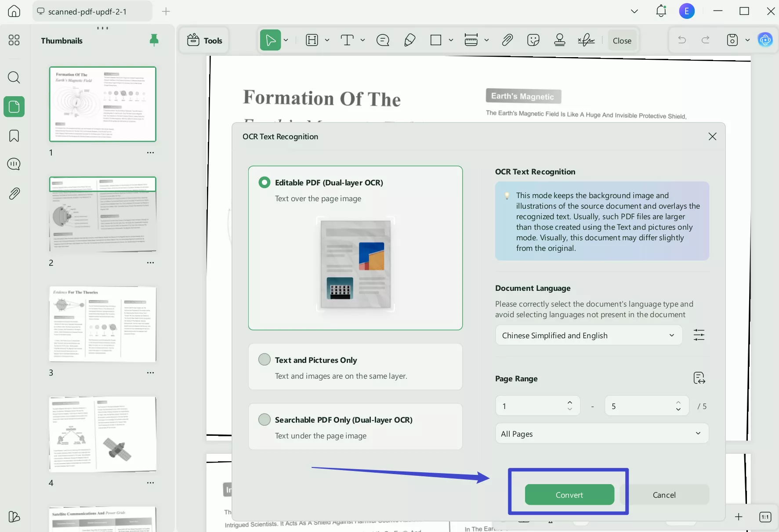Open the Comment tool
The width and height of the screenshot is (779, 532).
(382, 40)
